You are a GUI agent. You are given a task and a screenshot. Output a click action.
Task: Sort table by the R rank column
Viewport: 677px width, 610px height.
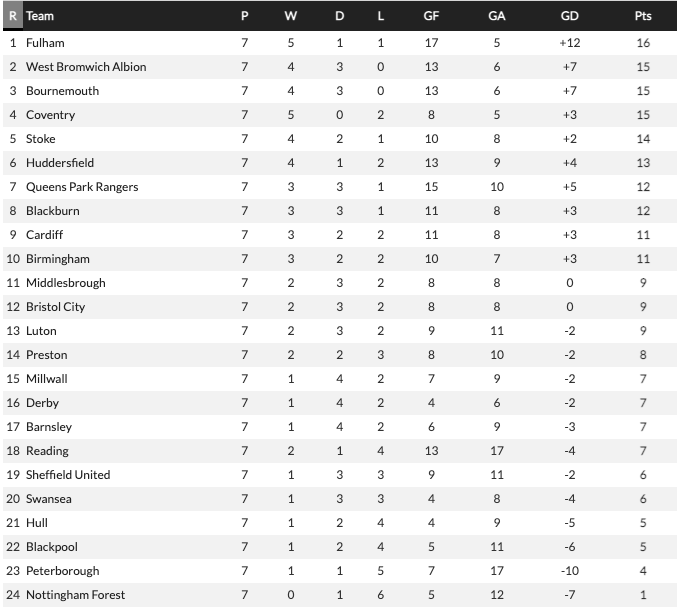13,16
